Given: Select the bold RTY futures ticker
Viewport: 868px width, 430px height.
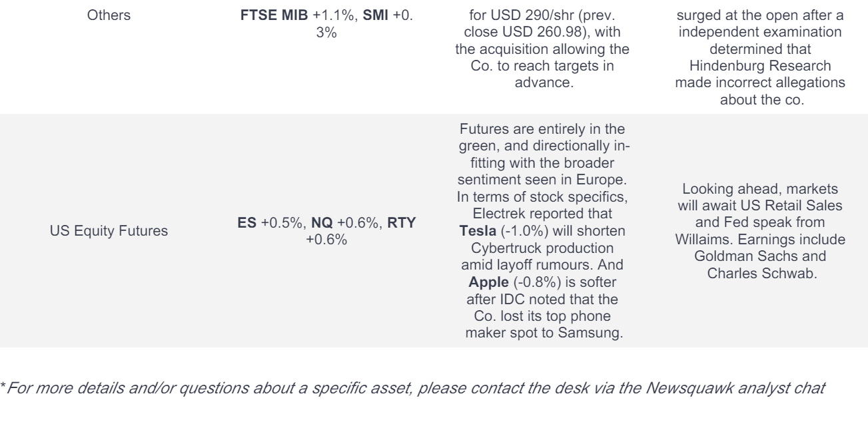Looking at the screenshot, I should point(402,223).
